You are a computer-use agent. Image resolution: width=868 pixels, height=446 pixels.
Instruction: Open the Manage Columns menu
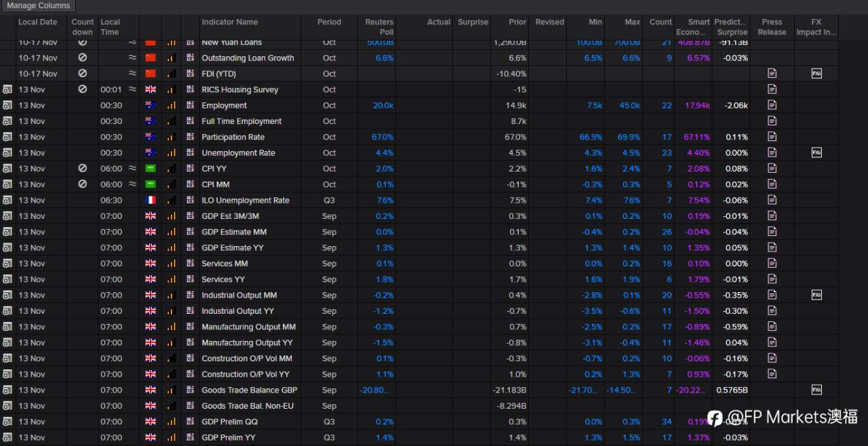coord(38,5)
